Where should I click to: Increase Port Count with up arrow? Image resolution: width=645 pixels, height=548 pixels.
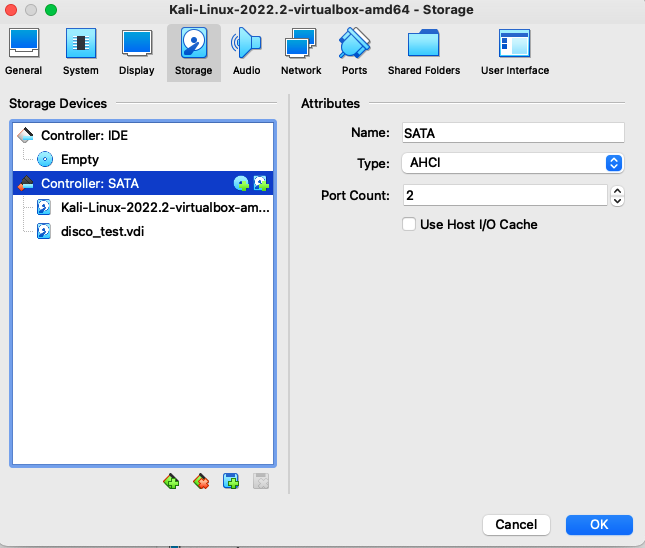tap(617, 190)
